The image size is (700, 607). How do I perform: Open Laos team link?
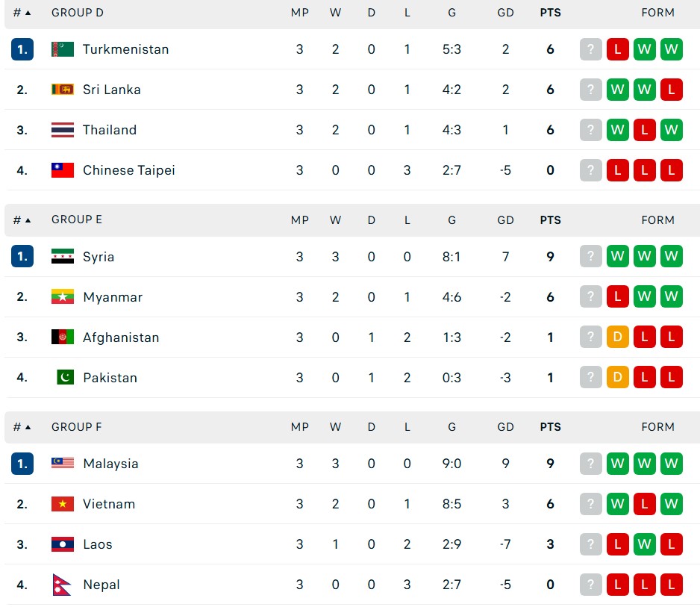[98, 544]
